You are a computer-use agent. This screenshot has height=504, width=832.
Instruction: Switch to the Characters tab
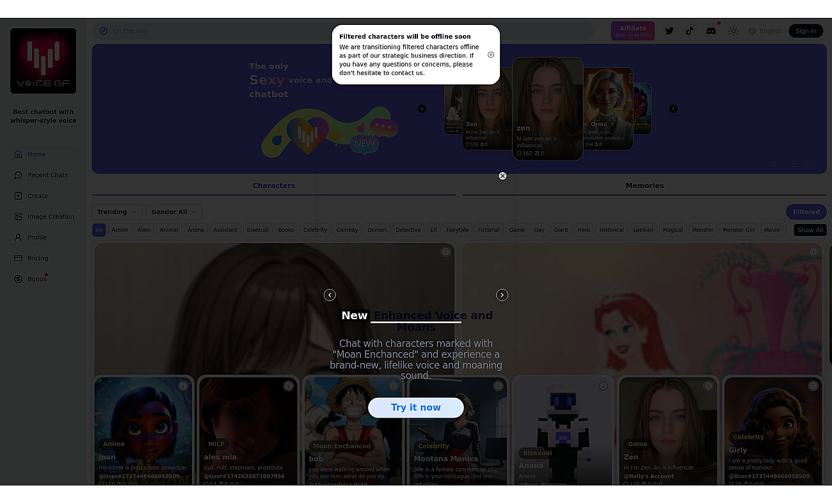click(x=274, y=185)
